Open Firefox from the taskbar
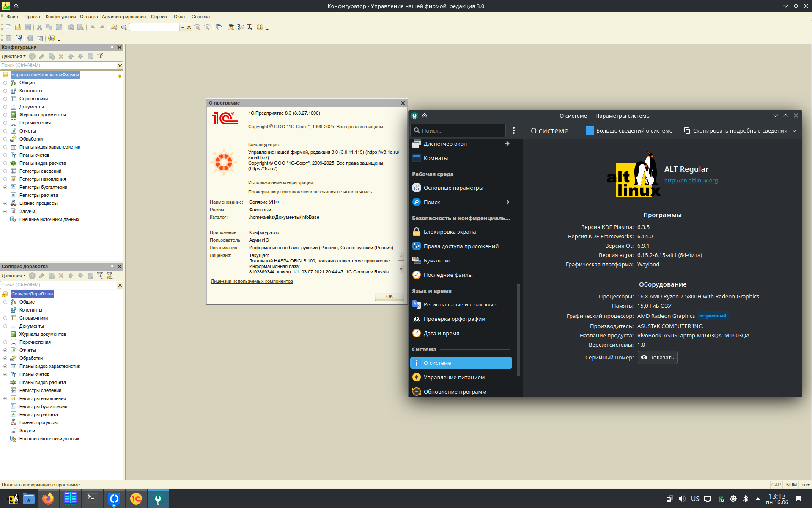This screenshot has width=812, height=508. click(48, 499)
